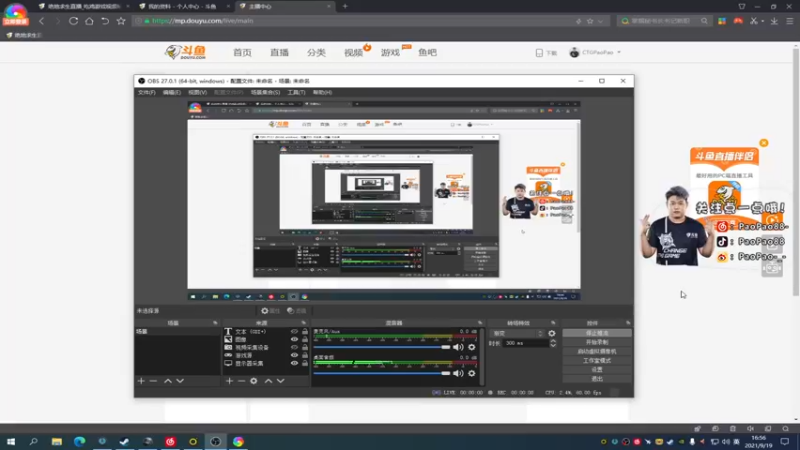800x450 pixels.
Task: Toggle visibility of the 图像 source
Action: [x=294, y=339]
